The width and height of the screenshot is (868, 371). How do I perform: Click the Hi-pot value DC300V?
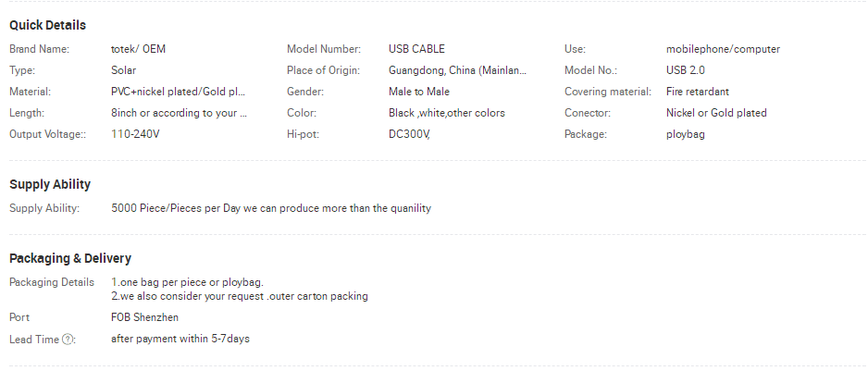pyautogui.click(x=409, y=134)
